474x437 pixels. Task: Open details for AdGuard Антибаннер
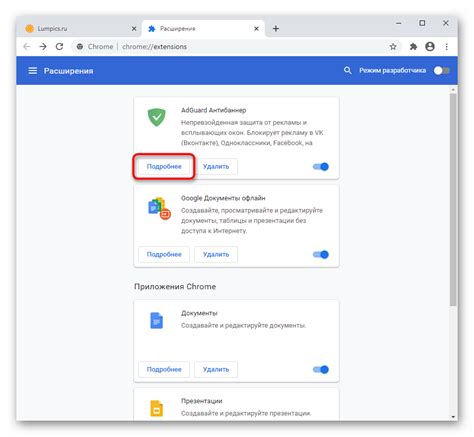164,166
